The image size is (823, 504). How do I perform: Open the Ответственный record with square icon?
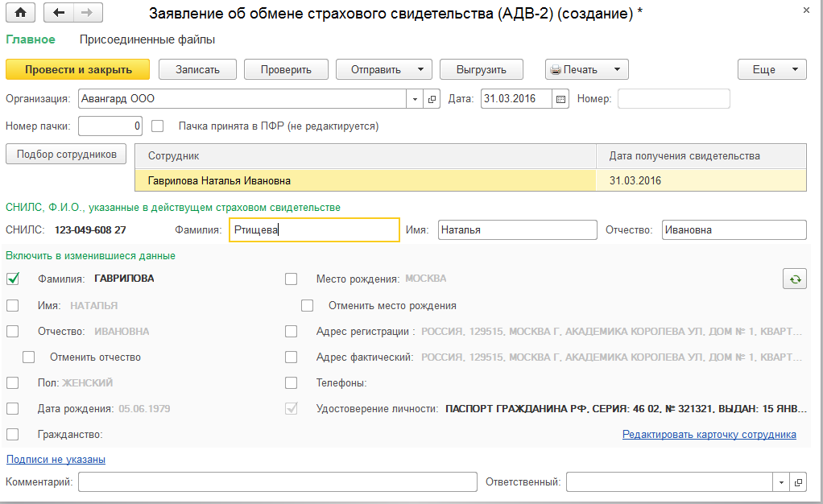tap(798, 481)
